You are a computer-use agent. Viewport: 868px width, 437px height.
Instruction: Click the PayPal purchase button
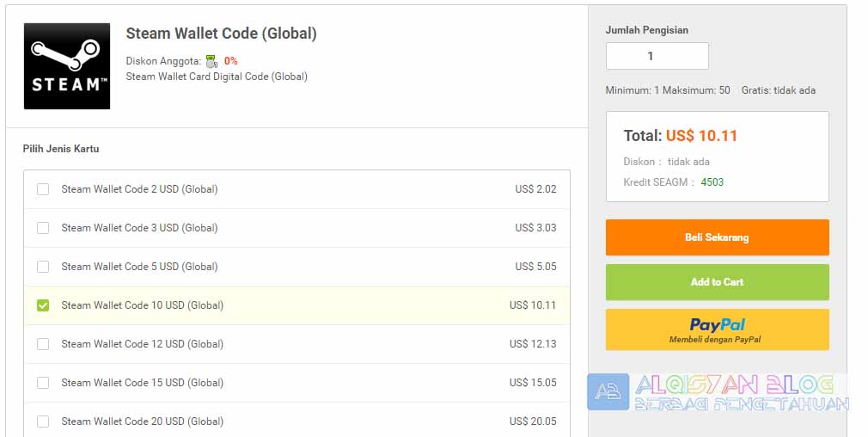[717, 329]
